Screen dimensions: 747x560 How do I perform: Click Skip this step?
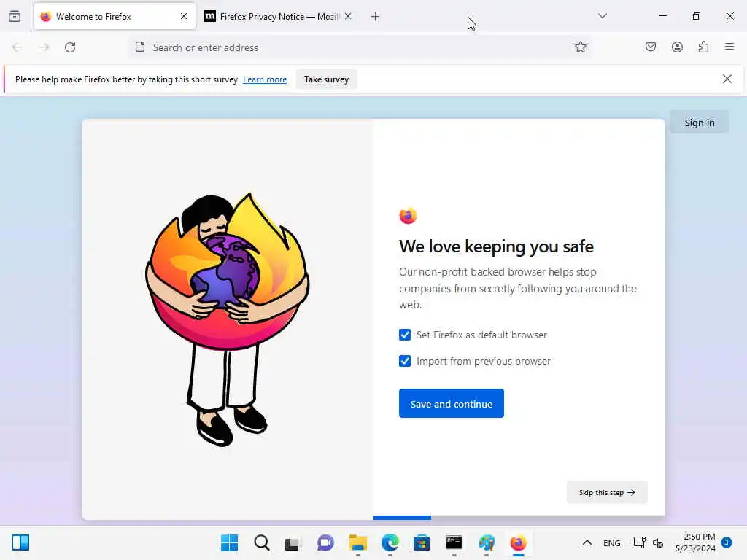[x=607, y=492]
